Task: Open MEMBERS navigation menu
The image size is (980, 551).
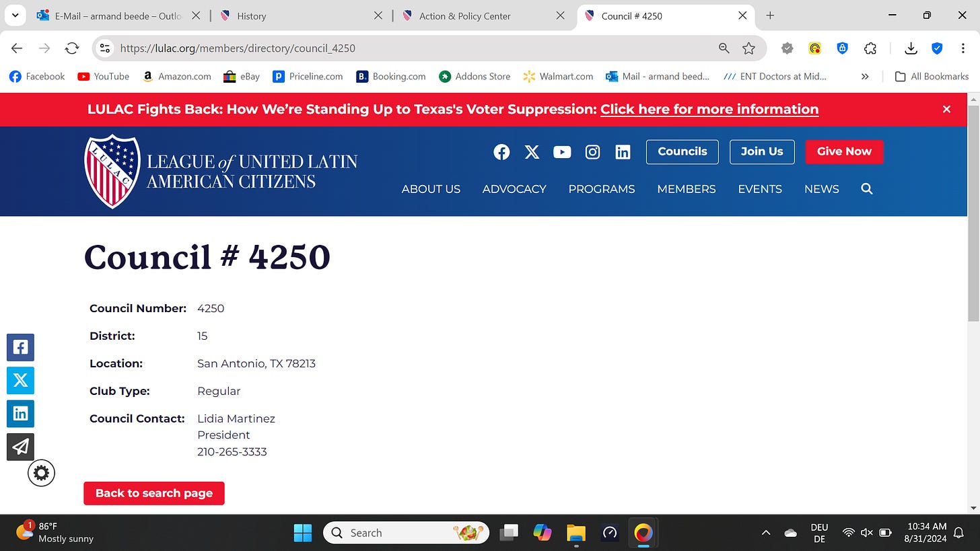Action: point(687,189)
